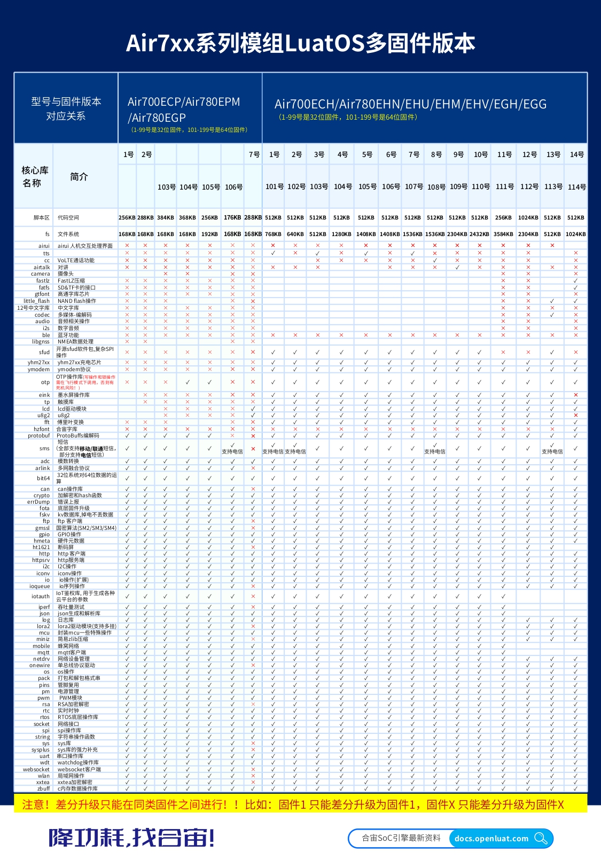Click the 176KB code space cell
The width and height of the screenshot is (601, 868).
tap(232, 217)
